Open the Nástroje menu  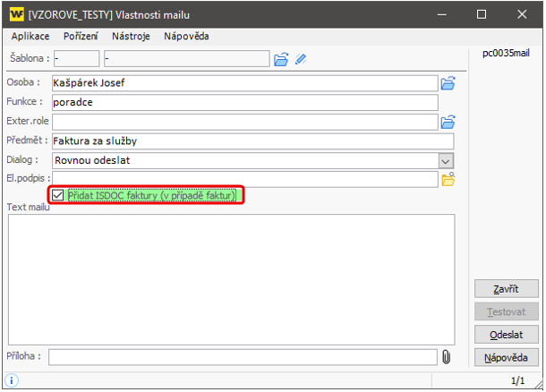tap(131, 37)
